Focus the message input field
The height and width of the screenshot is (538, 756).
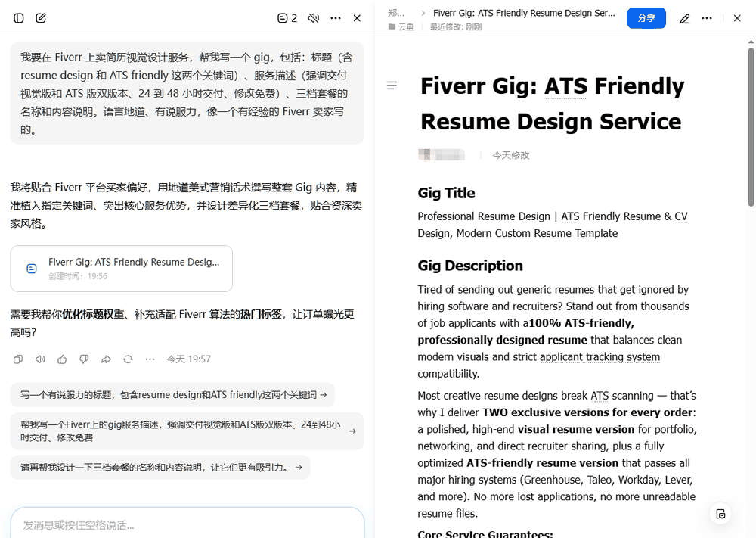click(x=187, y=524)
